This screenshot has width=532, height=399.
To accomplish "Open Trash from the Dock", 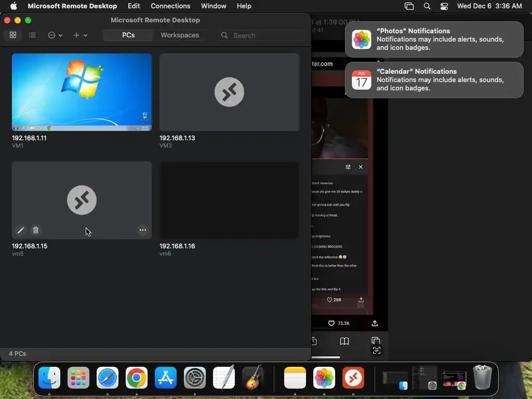I will click(483, 377).
